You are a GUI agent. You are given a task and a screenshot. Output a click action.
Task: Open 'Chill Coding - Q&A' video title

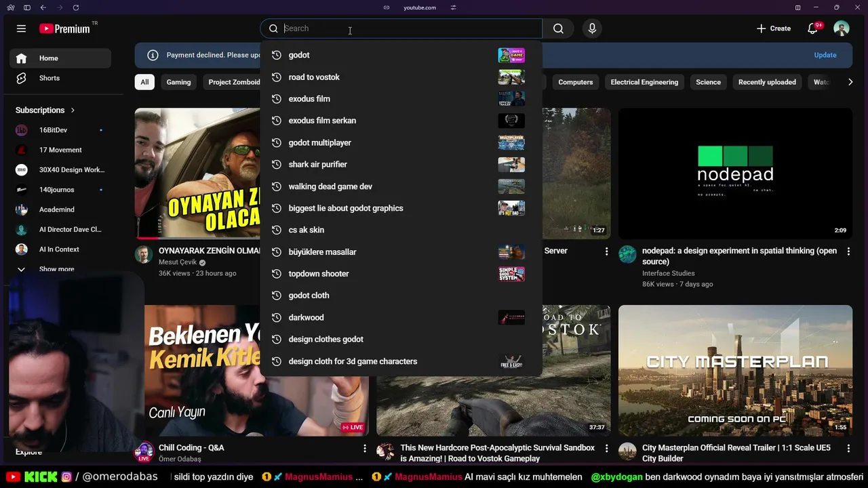tap(191, 448)
